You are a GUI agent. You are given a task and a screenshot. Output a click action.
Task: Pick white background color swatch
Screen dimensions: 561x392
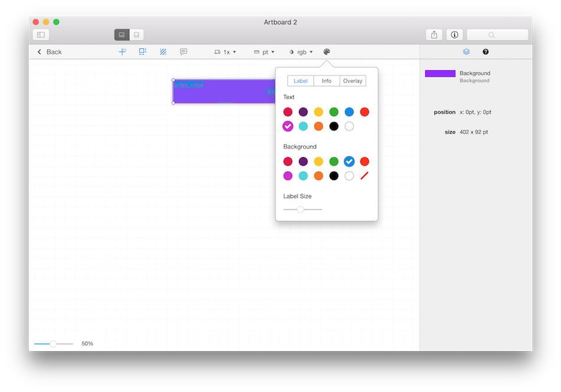[349, 176]
